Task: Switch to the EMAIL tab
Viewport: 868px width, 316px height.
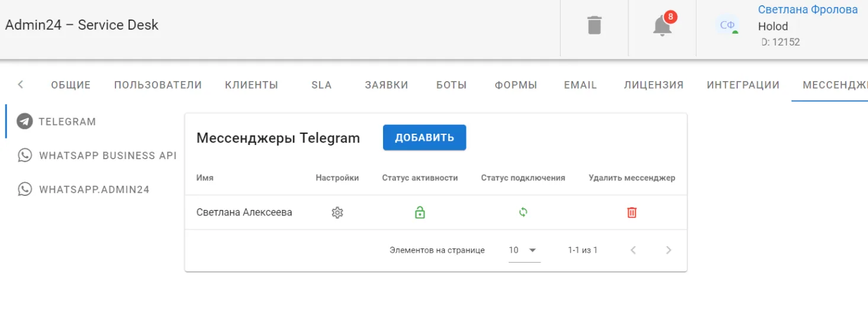Action: pos(580,85)
